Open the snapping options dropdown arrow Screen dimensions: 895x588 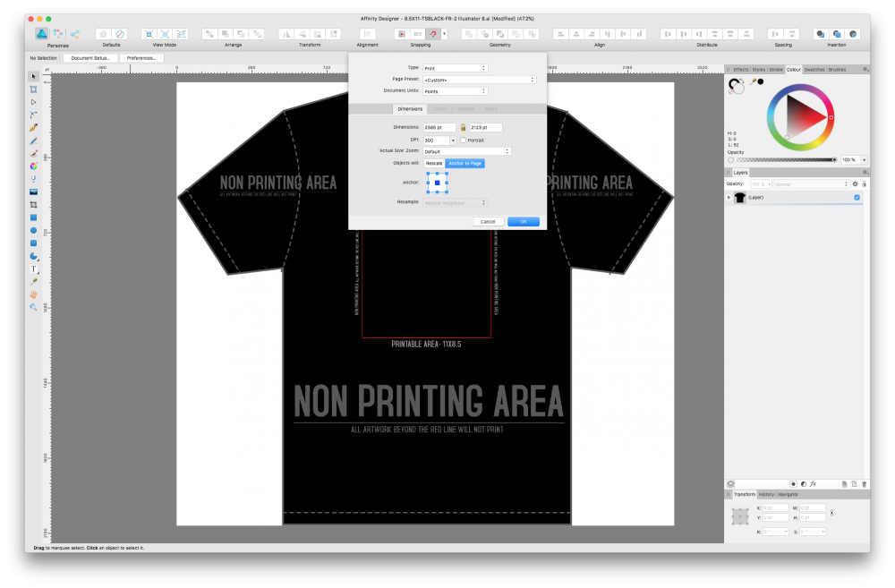pos(444,34)
